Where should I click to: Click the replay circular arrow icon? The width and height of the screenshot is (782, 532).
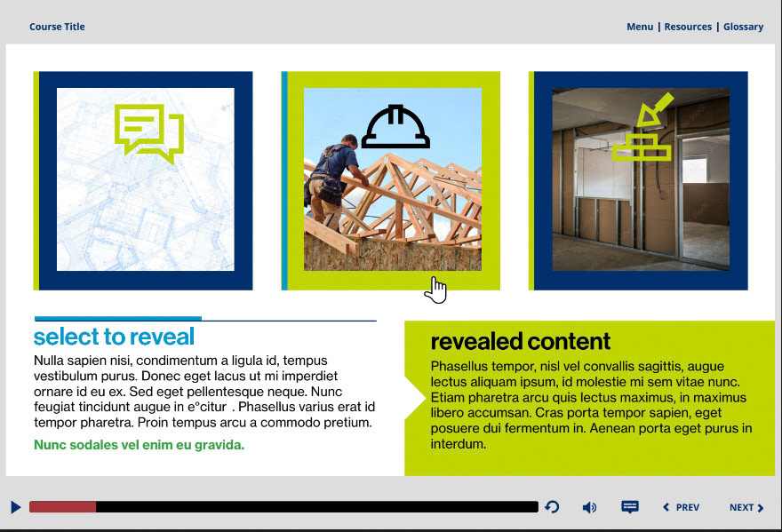[552, 507]
